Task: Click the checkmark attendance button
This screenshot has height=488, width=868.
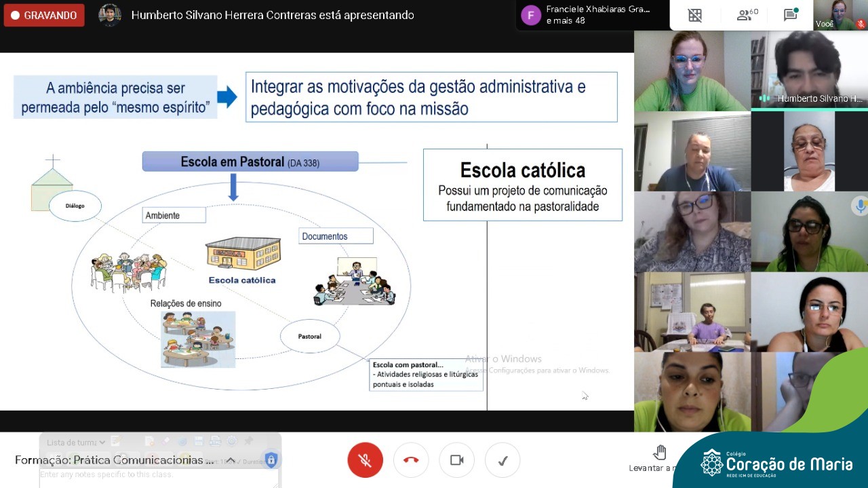Action: [502, 460]
